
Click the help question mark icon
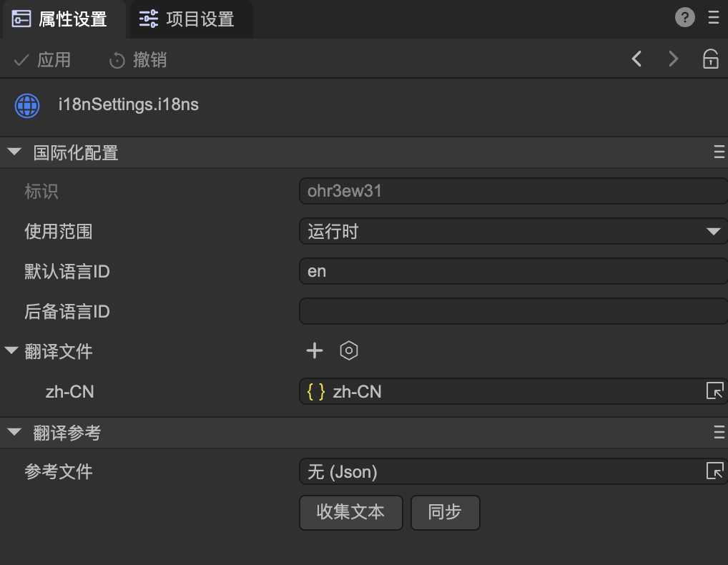tap(684, 19)
